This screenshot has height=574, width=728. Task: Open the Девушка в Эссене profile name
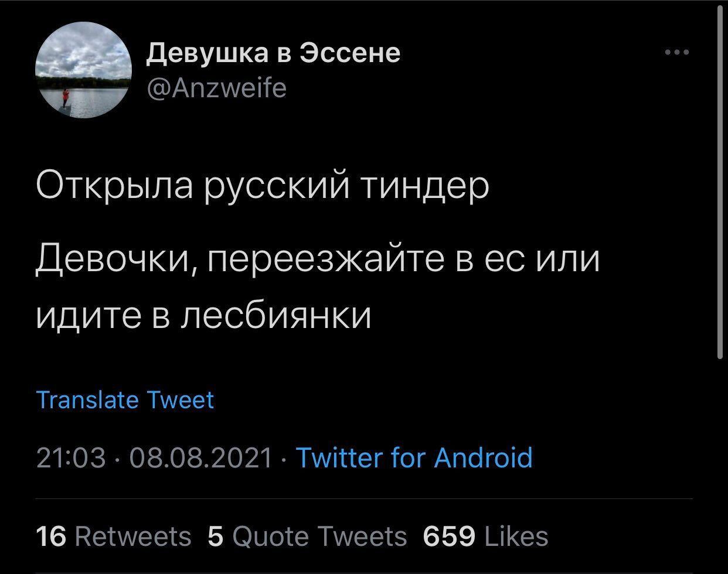pos(273,53)
